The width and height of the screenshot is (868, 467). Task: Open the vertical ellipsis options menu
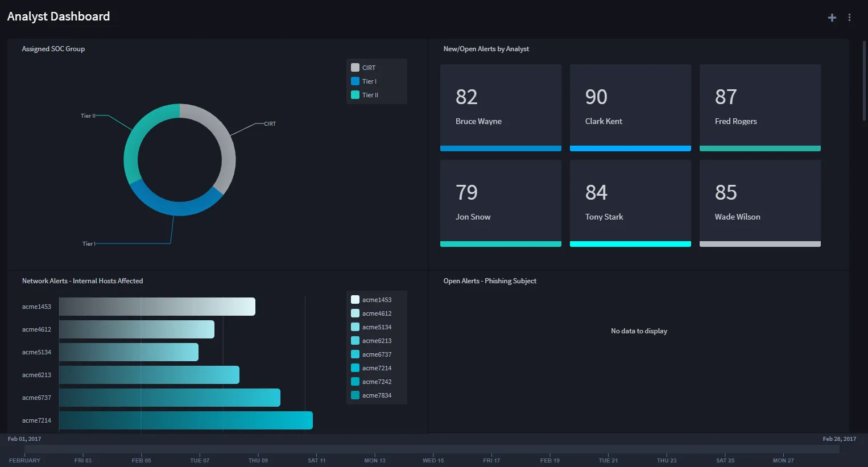pyautogui.click(x=849, y=18)
